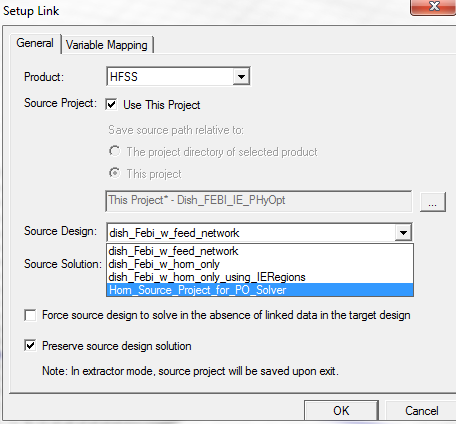Select The project directory of selected product radio
The height and width of the screenshot is (424, 456).
click(x=114, y=151)
